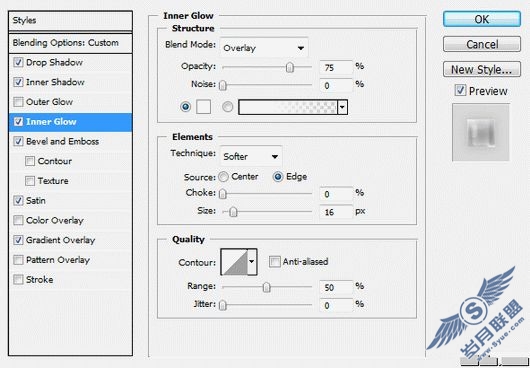Select the Inner Shadow style entry
Viewport: 530px width, 368px height.
[x=55, y=82]
